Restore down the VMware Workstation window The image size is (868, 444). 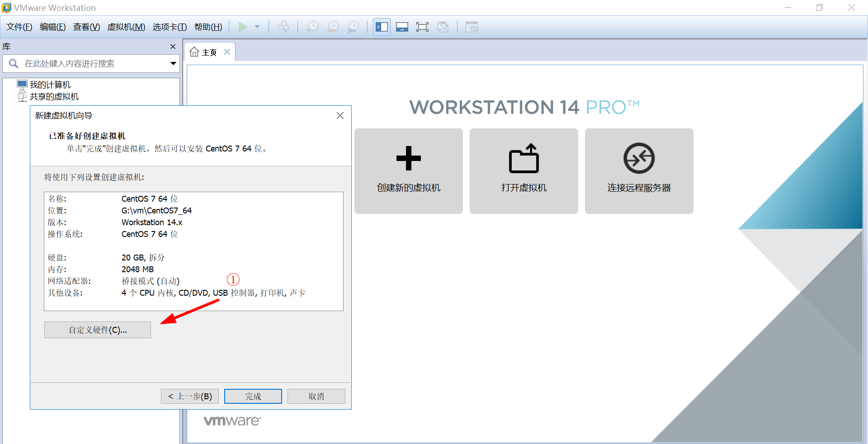pos(819,8)
